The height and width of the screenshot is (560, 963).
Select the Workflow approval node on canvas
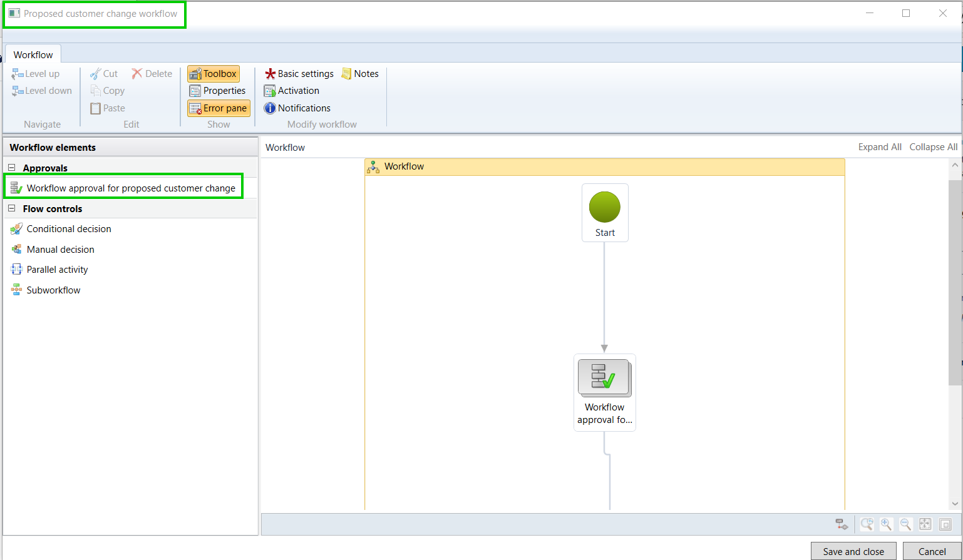tap(604, 378)
